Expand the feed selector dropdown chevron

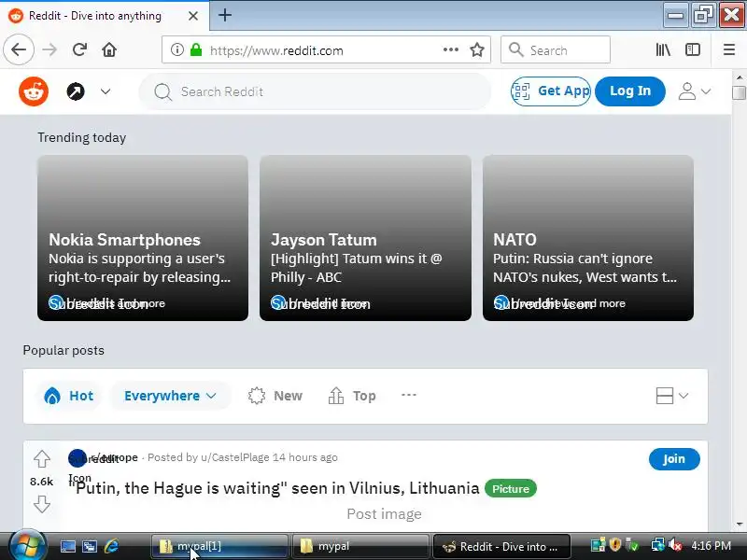coord(106,91)
